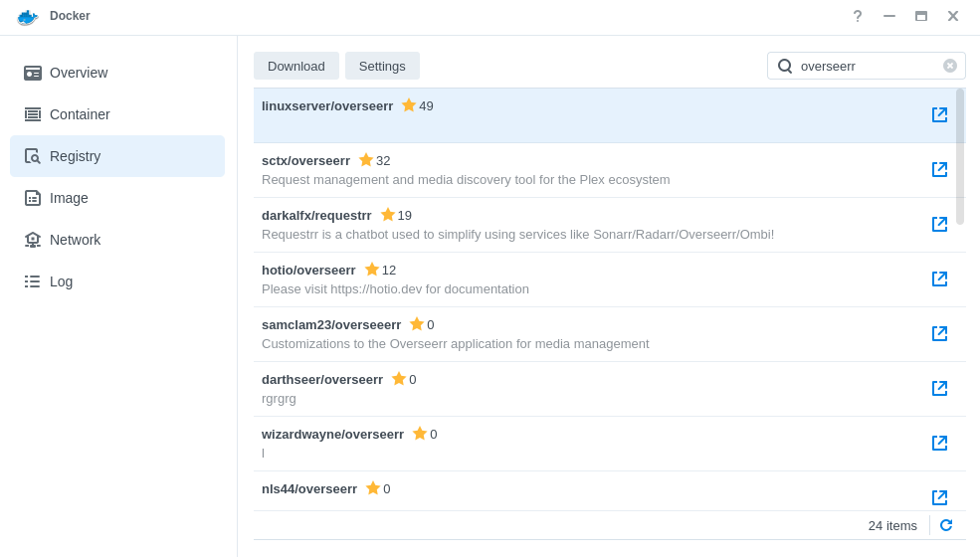Click star count 19 text
This screenshot has height=557, width=980.
tap(405, 216)
